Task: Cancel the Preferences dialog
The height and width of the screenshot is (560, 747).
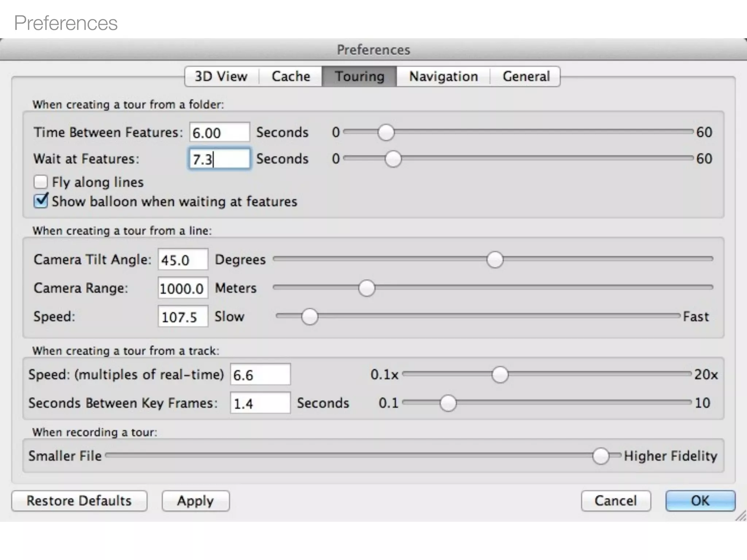Action: tap(615, 501)
